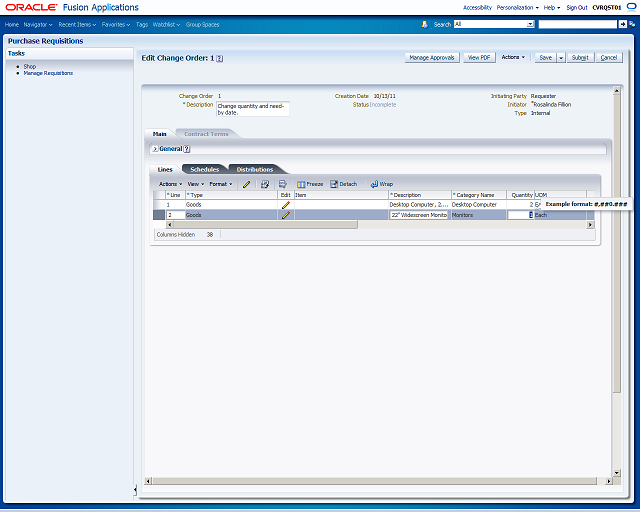Click the Category Name column header

479,195
